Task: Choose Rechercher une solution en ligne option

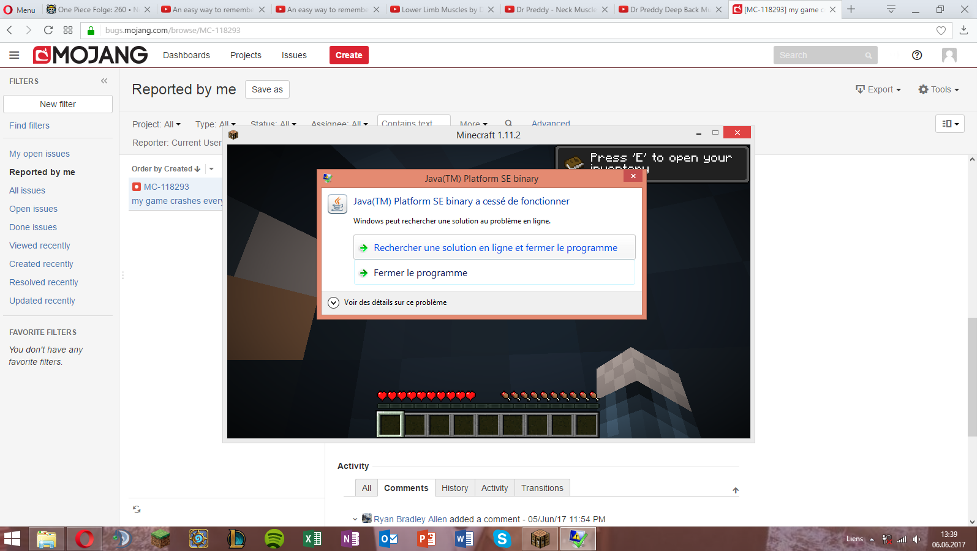Action: pyautogui.click(x=494, y=247)
